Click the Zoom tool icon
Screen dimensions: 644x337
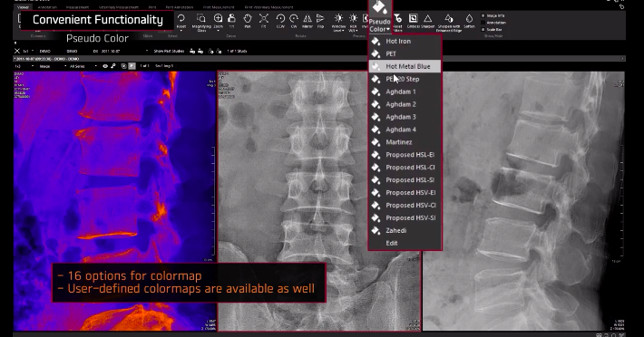click(x=218, y=18)
